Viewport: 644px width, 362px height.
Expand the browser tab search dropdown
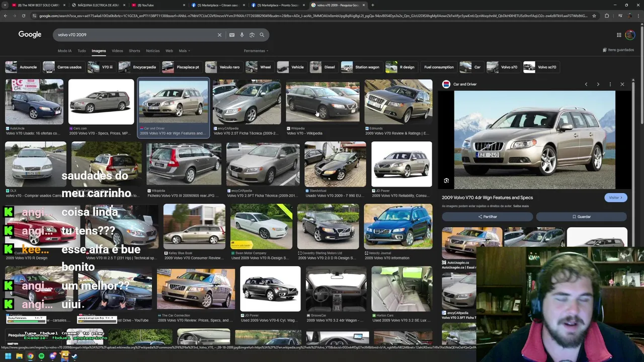[6, 5]
